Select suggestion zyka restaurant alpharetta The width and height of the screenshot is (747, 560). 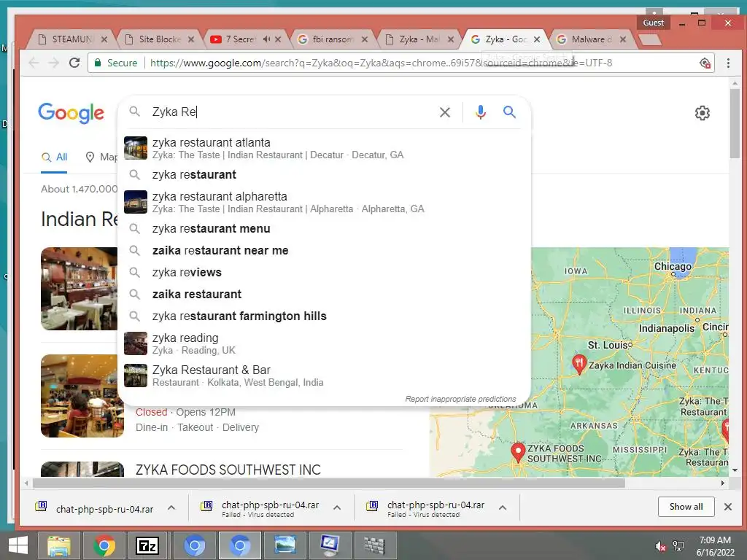[324, 202]
